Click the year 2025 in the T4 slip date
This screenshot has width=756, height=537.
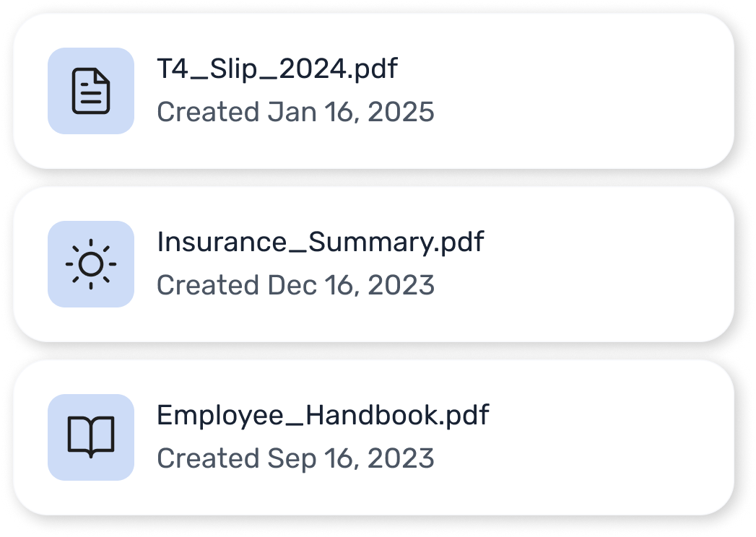[401, 113]
